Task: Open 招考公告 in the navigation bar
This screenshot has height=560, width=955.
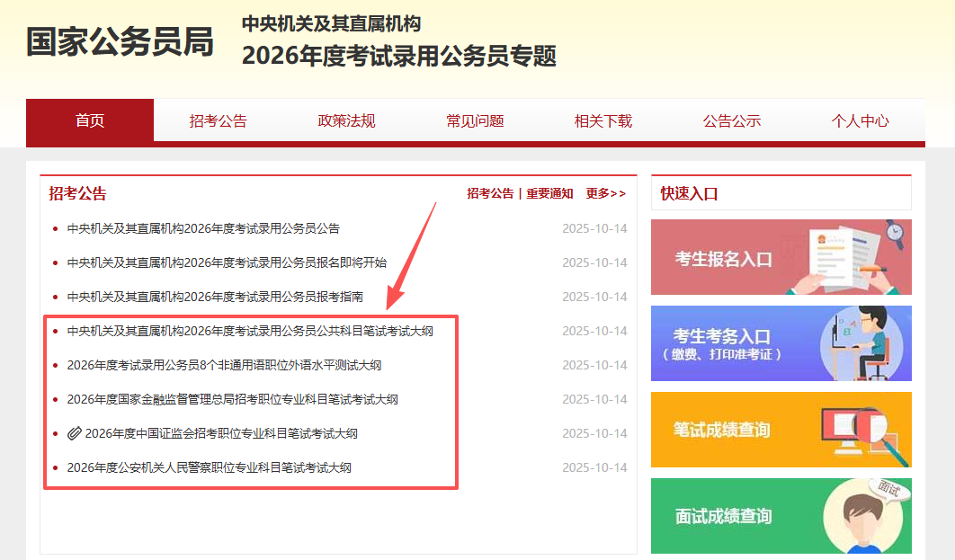Action: pyautogui.click(x=218, y=120)
